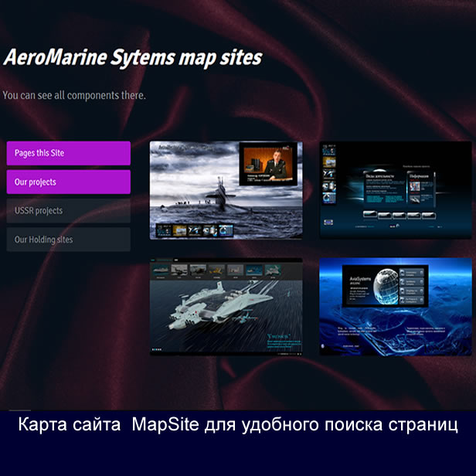
Task: Open Our Holding sites entry
Action: [x=68, y=240]
